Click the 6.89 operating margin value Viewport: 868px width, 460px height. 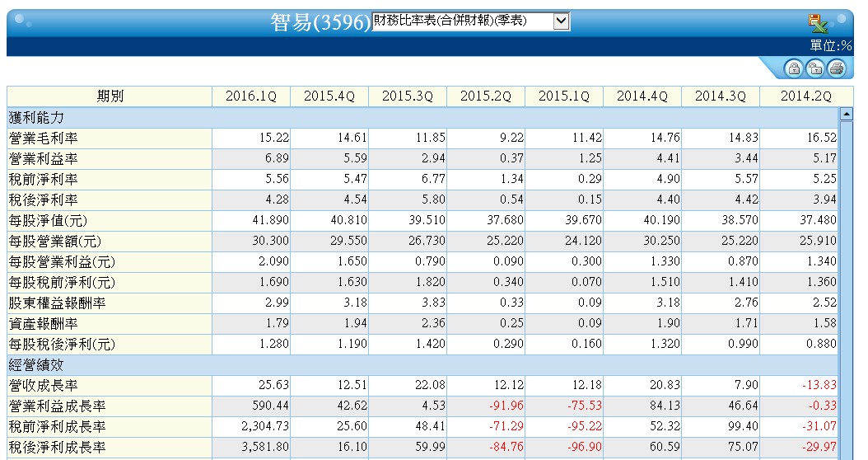tap(277, 158)
